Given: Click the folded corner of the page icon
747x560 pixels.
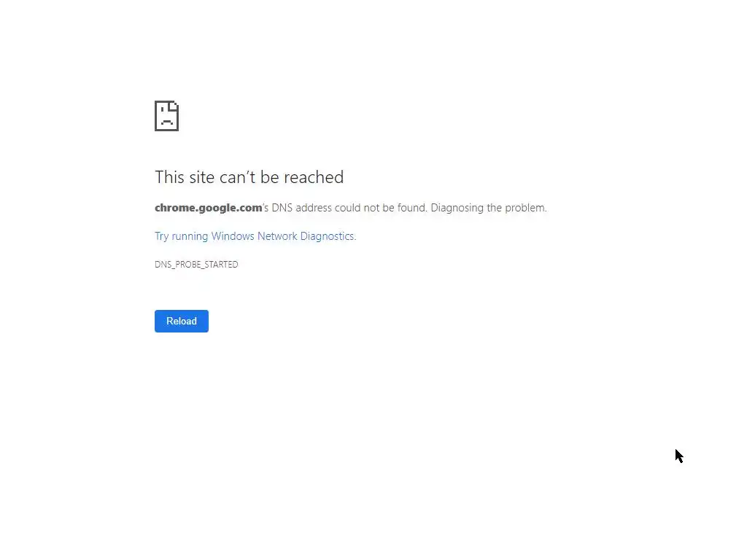Looking at the screenshot, I should pos(174,105).
